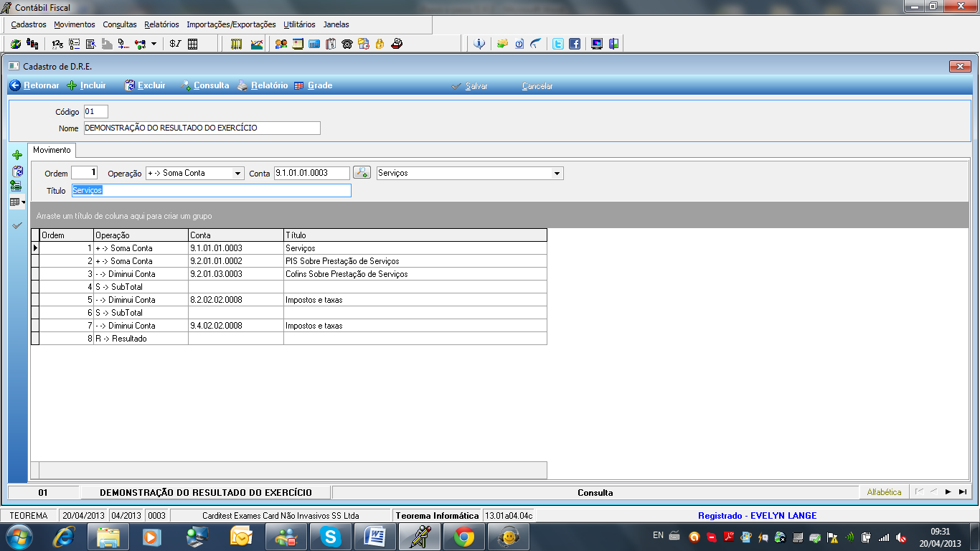Expand the Serviços account name dropdown
The image size is (980, 551).
coord(557,173)
